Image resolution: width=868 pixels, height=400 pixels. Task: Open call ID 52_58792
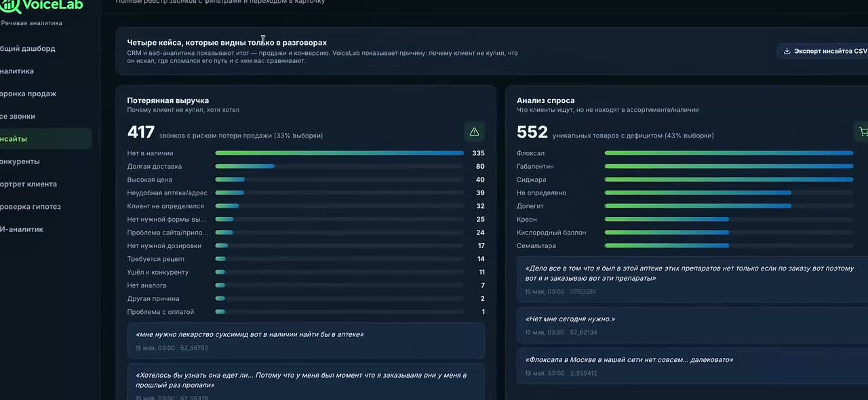[194, 348]
